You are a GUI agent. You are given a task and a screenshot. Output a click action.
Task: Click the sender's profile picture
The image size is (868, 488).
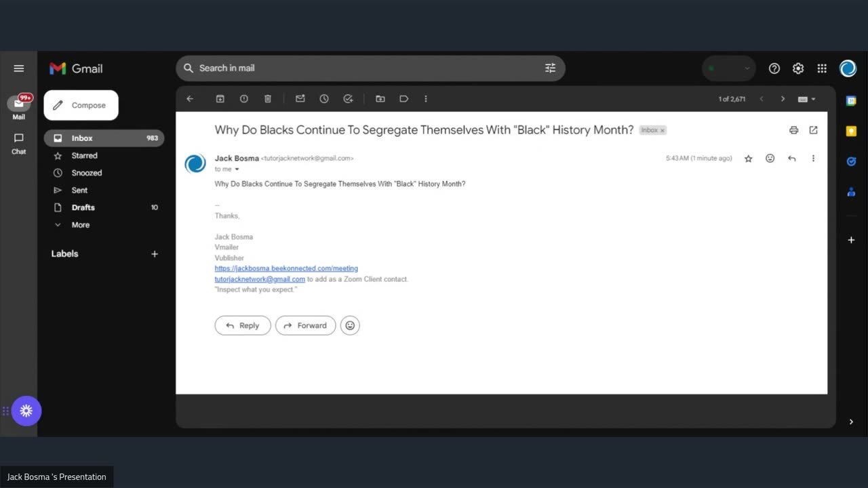pos(195,163)
